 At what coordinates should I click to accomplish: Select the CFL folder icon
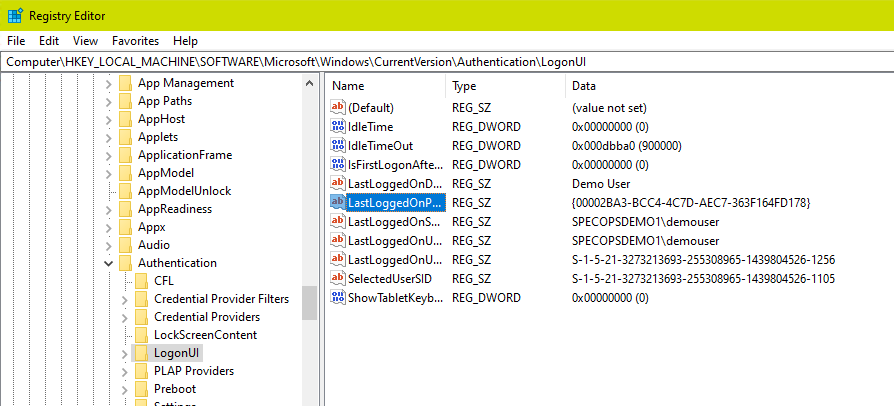141,281
